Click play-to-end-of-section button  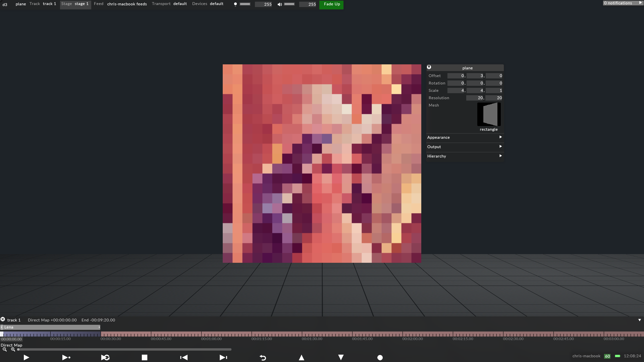click(66, 358)
